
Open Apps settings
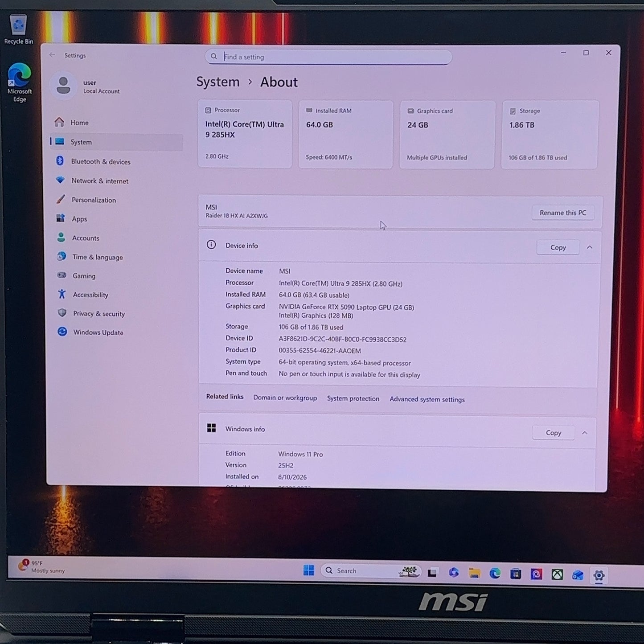pos(118,219)
